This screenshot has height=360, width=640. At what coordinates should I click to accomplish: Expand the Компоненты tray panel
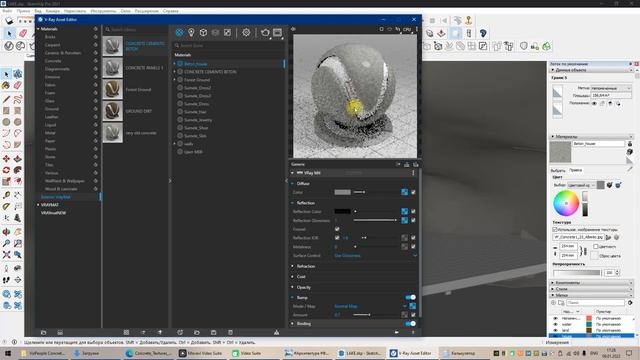coord(591,282)
